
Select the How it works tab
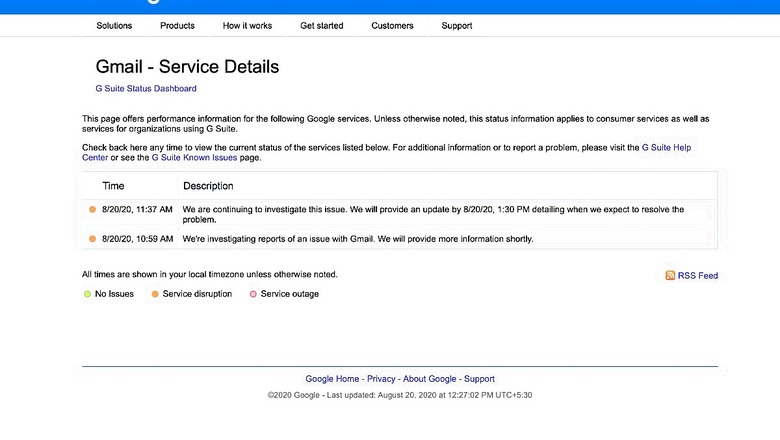247,26
